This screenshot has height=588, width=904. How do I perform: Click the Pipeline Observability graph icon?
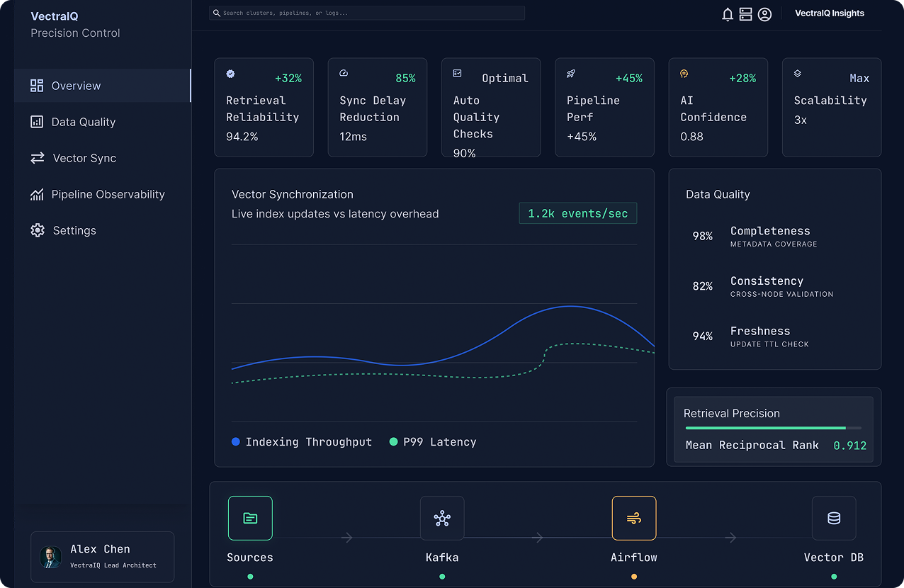point(37,194)
